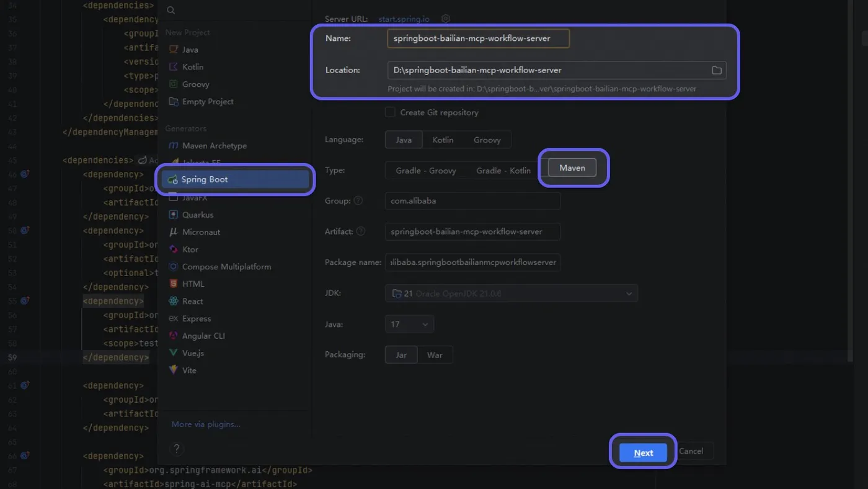The height and width of the screenshot is (489, 868).
Task: Select the Vite generator icon
Action: click(x=174, y=370)
